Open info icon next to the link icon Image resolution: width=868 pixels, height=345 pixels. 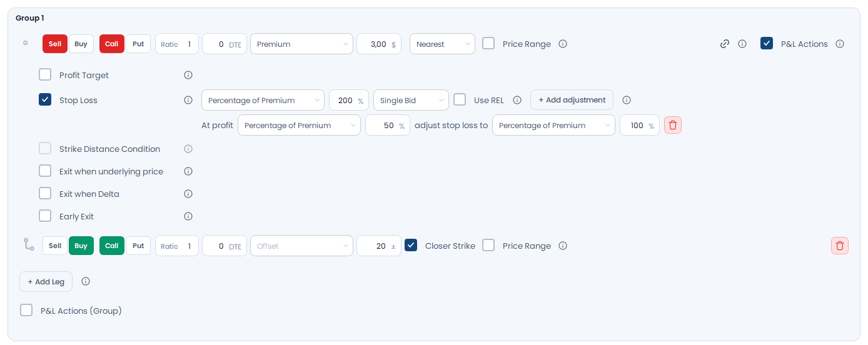[742, 44]
